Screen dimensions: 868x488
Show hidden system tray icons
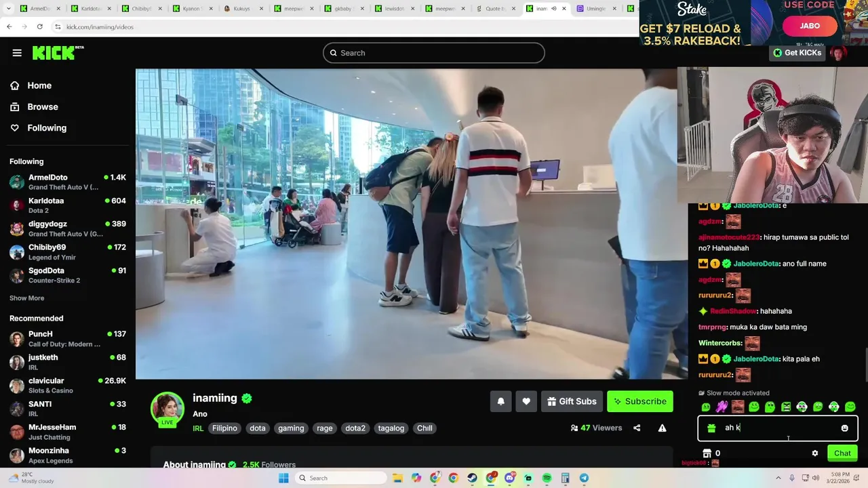778,478
